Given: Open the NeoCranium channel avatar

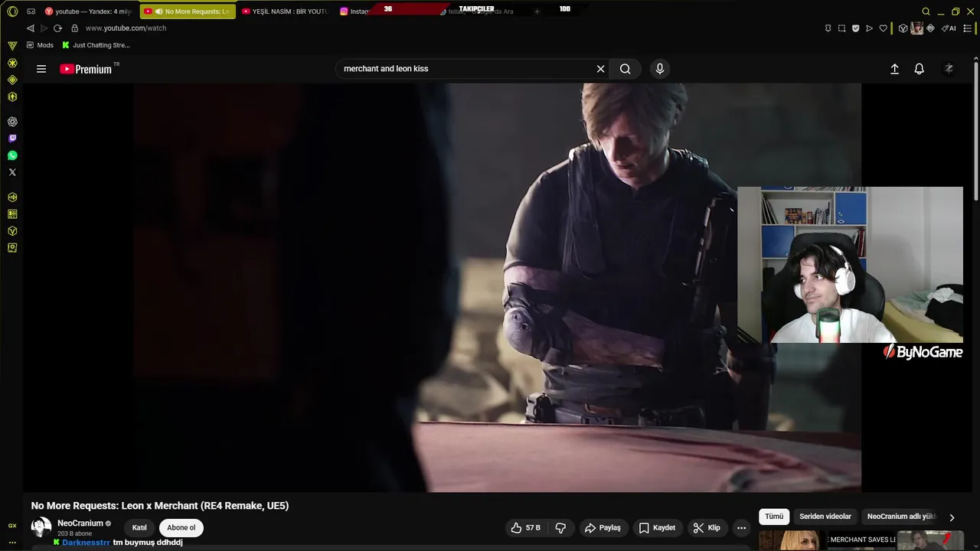Looking at the screenshot, I should point(41,527).
